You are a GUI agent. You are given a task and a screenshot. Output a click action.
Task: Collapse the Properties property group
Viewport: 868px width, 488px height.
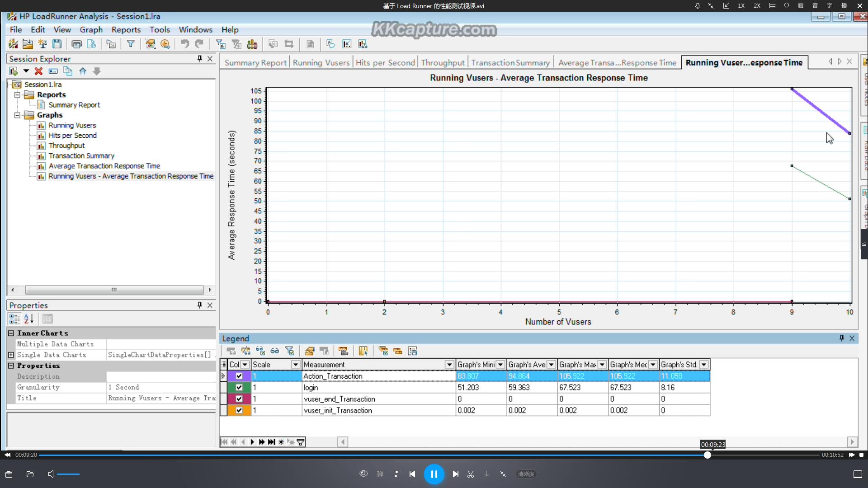point(11,366)
